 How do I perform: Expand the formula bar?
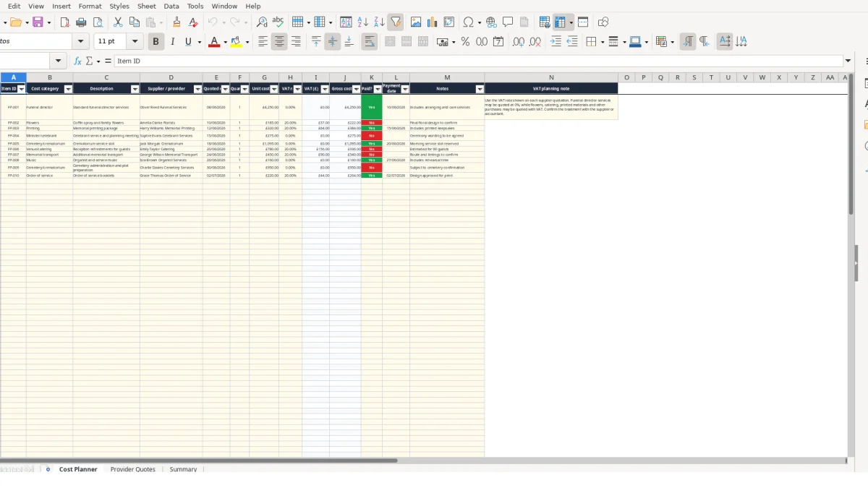pyautogui.click(x=848, y=61)
